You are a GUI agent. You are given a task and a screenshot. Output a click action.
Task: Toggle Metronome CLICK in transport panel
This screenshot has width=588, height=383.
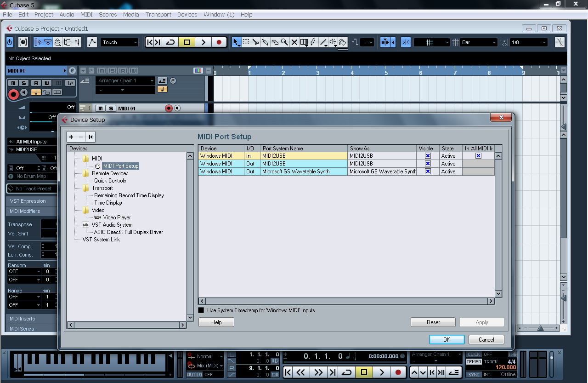[474, 354]
